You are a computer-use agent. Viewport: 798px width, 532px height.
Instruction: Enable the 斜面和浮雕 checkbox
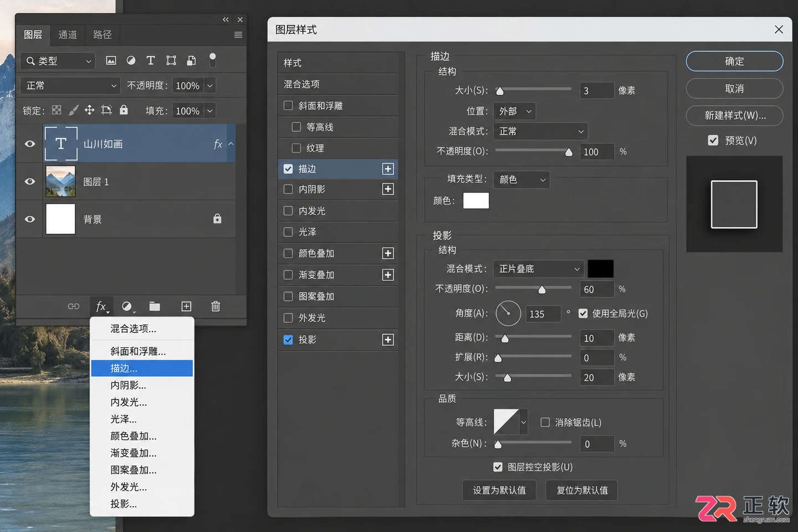(288, 105)
